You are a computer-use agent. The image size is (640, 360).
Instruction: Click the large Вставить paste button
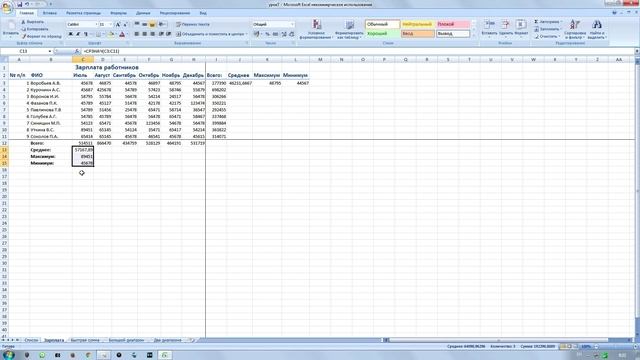(11, 29)
